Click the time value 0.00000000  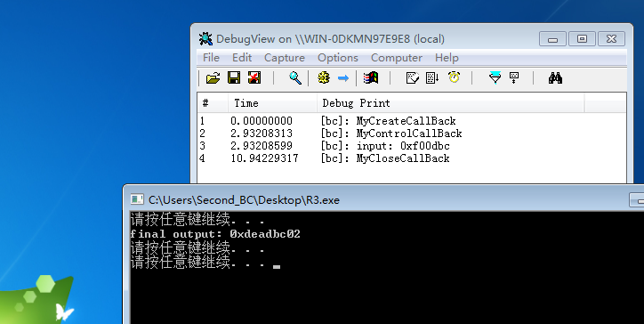tap(262, 121)
